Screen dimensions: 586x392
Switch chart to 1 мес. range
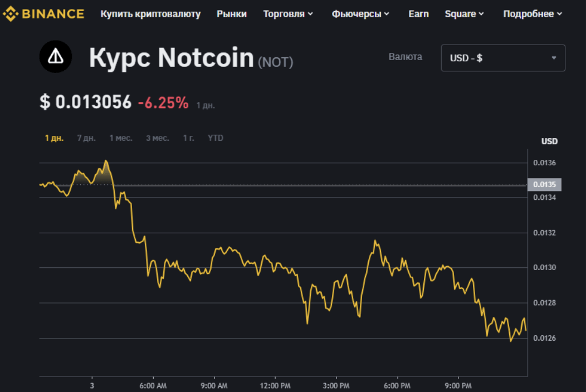(x=121, y=138)
